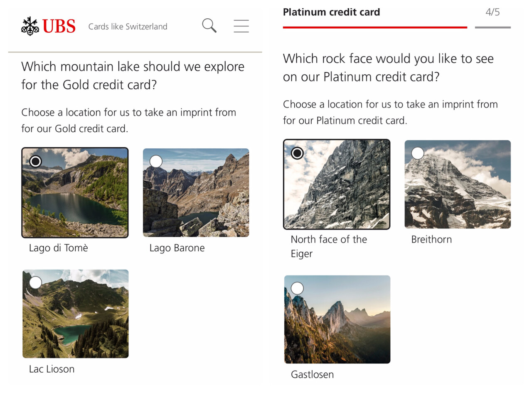Choose the Breithorn radio button
Viewport: 532px width, 393px height.
click(417, 153)
